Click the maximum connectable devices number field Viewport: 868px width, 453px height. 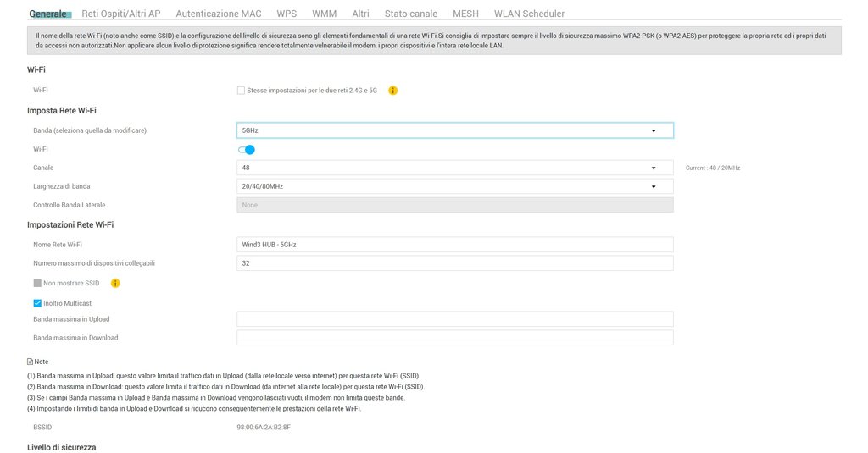pos(454,263)
